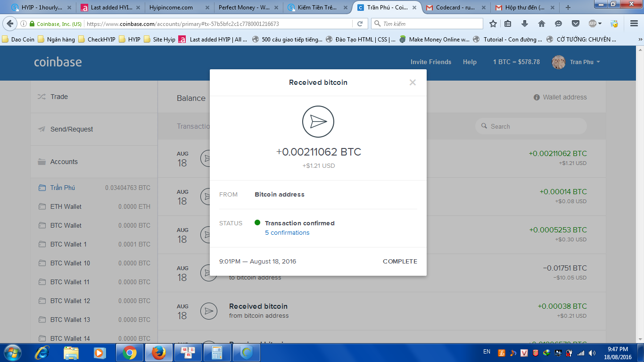This screenshot has height=362, width=644.
Task: Click the Coinbase transactions Search field
Action: coord(531,126)
